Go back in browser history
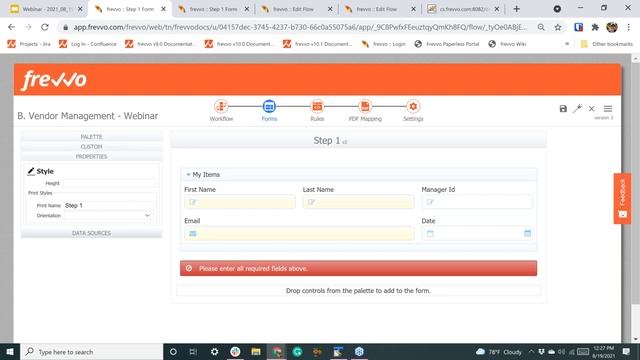 tap(11, 27)
